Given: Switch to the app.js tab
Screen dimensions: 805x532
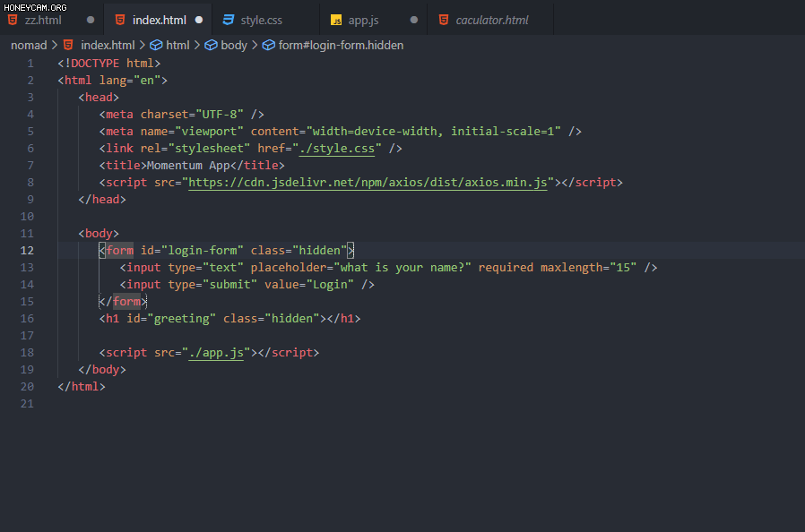Looking at the screenshot, I should click(373, 20).
